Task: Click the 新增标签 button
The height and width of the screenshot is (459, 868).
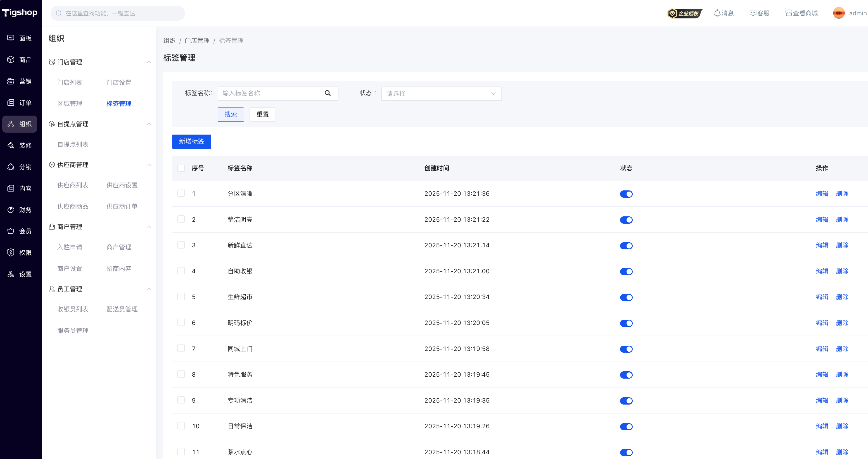Action: tap(191, 142)
